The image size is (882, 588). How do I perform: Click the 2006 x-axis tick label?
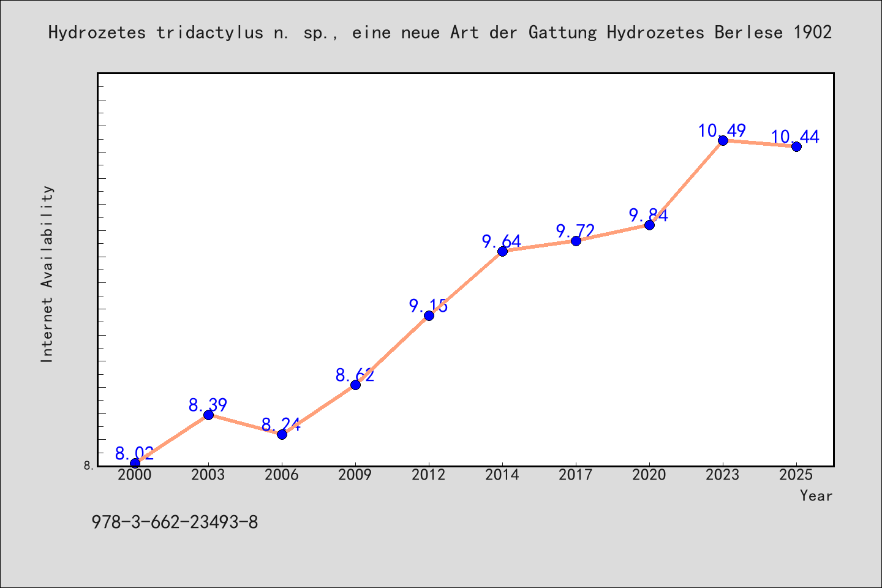282,475
